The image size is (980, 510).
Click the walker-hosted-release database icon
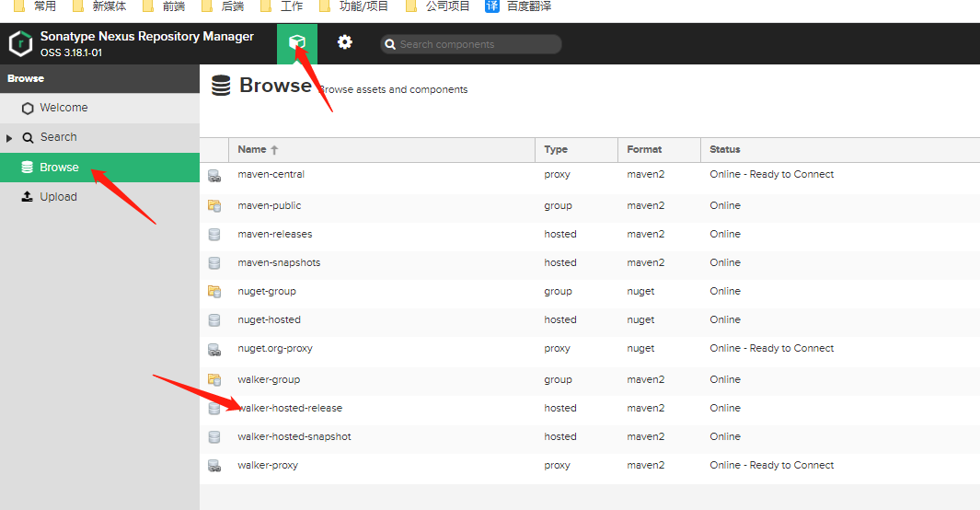[x=214, y=408]
